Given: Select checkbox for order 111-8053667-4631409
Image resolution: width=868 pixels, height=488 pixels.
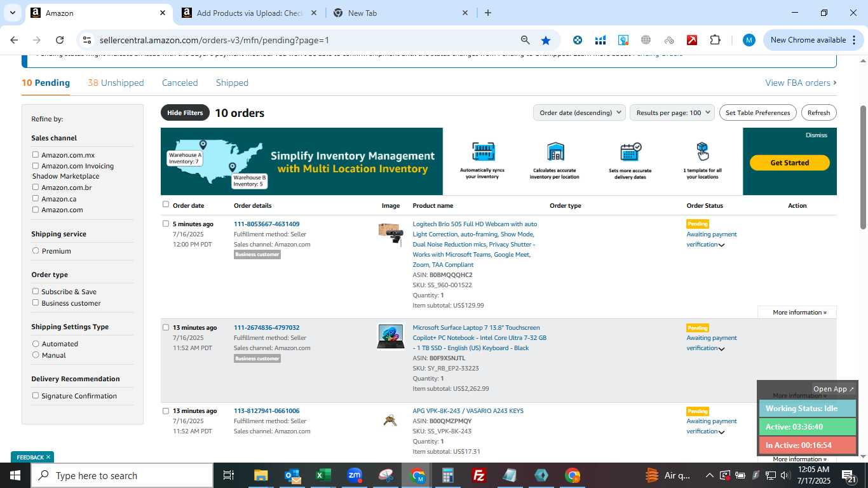Looking at the screenshot, I should [x=166, y=224].
